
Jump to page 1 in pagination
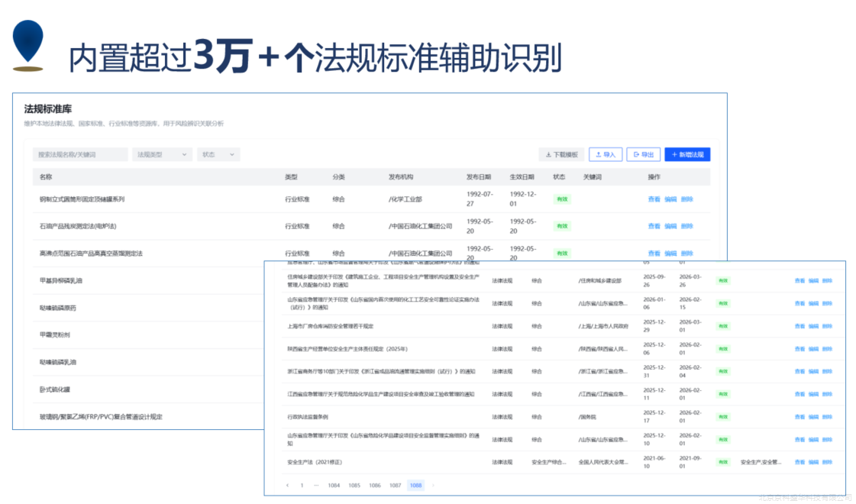point(302,485)
